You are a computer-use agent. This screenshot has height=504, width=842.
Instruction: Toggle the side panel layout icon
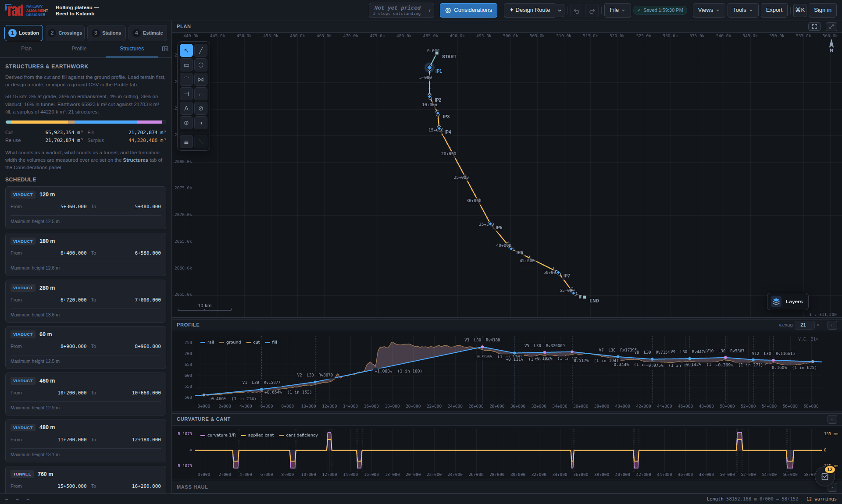click(x=165, y=49)
